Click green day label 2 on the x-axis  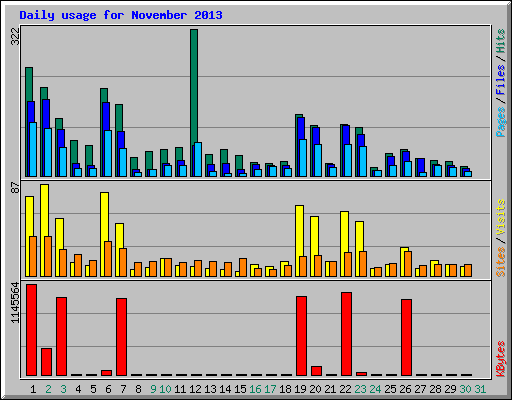click(x=48, y=389)
